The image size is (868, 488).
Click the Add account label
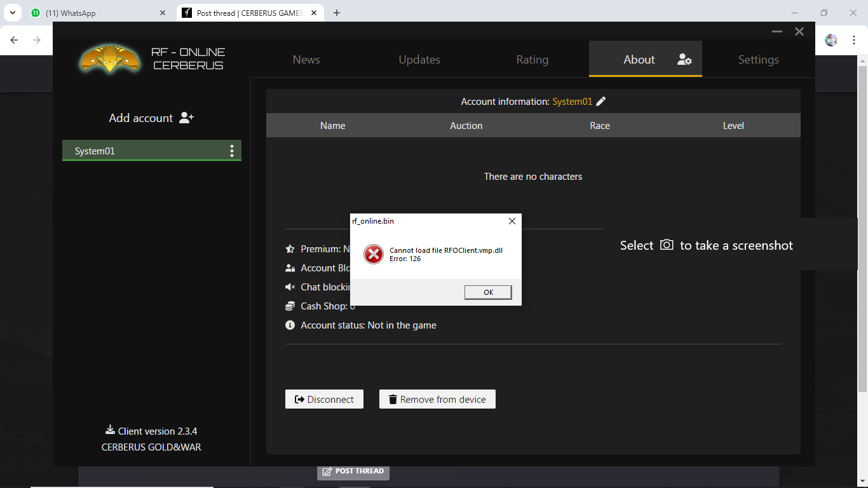click(140, 118)
